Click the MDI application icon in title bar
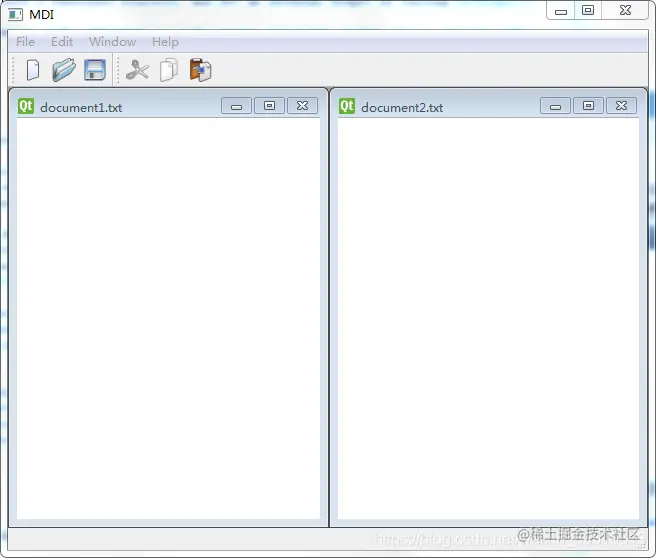The image size is (656, 558). coord(15,15)
